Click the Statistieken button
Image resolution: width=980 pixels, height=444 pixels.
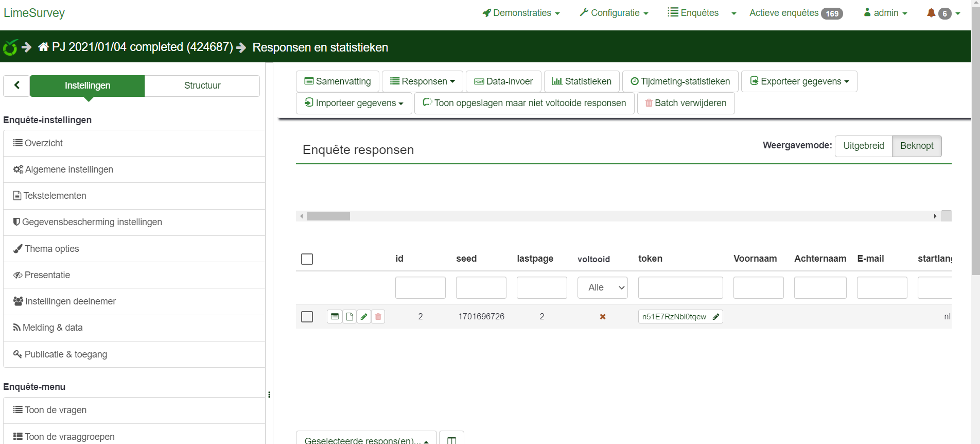582,81
